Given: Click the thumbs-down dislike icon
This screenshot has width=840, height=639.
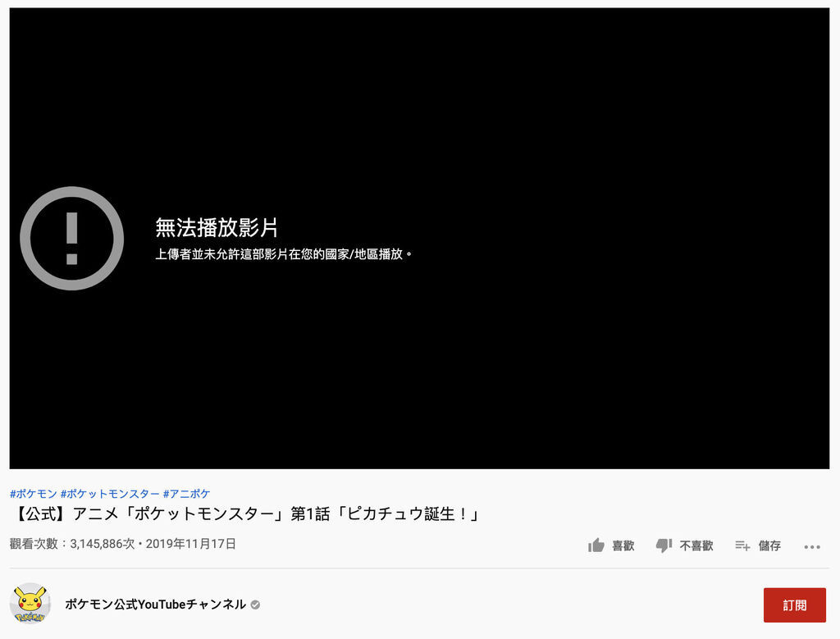Looking at the screenshot, I should [x=664, y=545].
